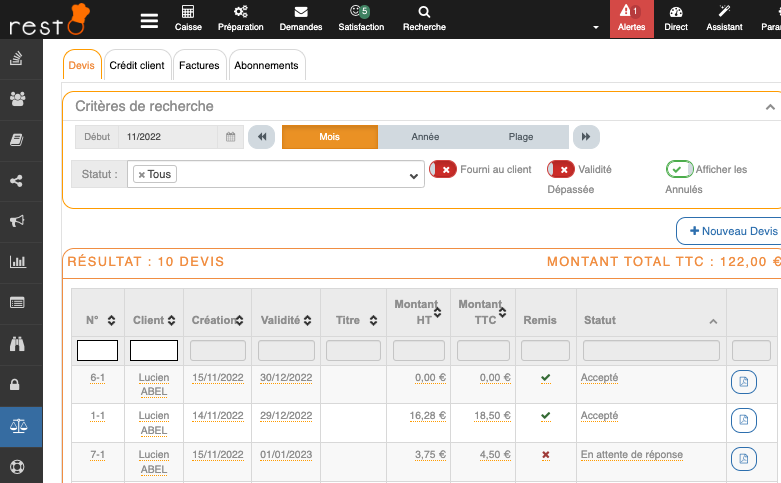Open Demandes envelope icon
This screenshot has width=781, height=483.
(x=301, y=13)
